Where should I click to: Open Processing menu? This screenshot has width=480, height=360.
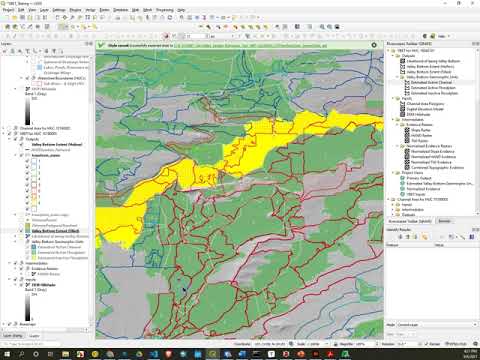(165, 10)
